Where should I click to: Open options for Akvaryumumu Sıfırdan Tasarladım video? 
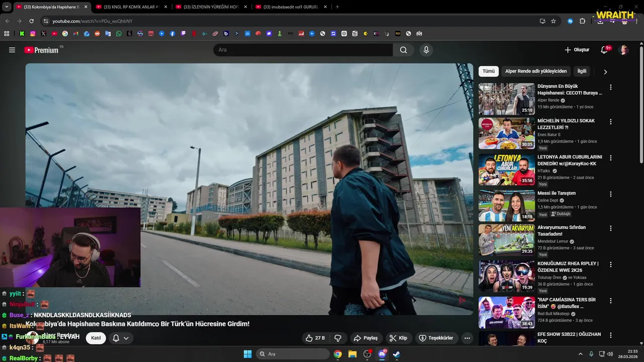click(x=611, y=228)
